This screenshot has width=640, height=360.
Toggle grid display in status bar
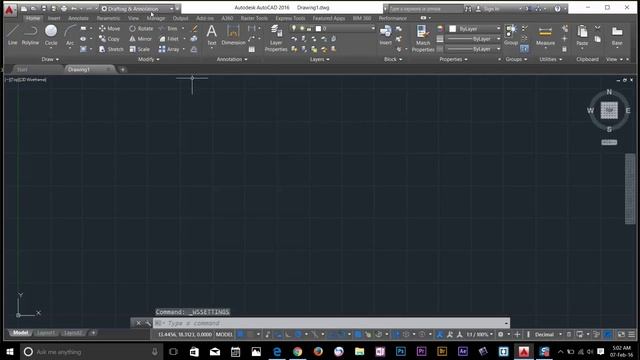(x=240, y=334)
